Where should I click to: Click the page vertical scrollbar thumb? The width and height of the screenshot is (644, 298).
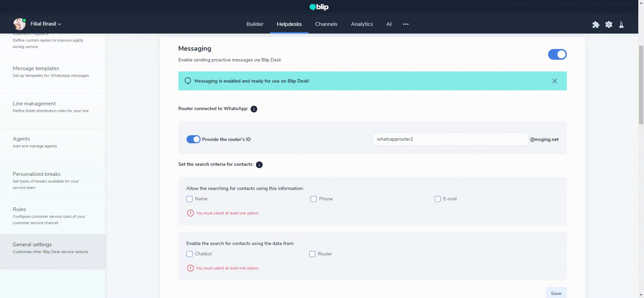(x=641, y=85)
